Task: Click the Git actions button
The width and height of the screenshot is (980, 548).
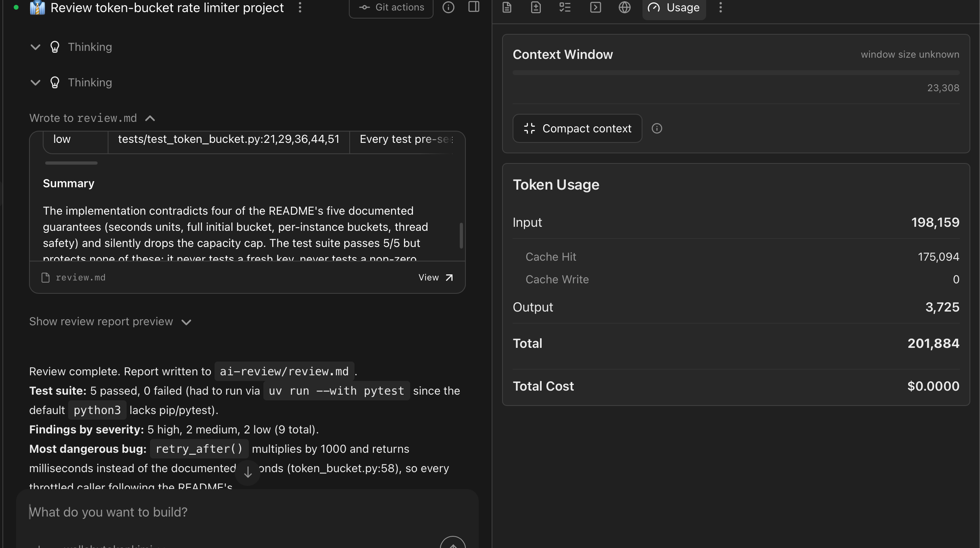Action: pyautogui.click(x=391, y=7)
